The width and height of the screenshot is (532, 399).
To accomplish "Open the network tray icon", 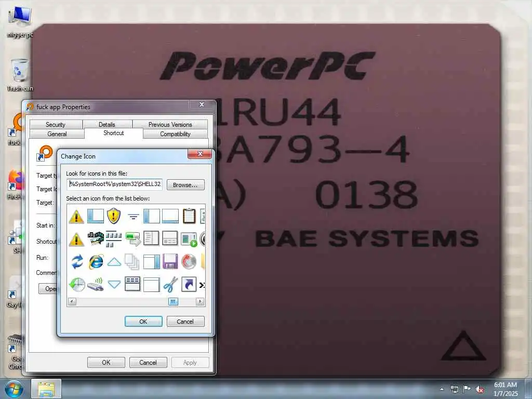I will 454,389.
